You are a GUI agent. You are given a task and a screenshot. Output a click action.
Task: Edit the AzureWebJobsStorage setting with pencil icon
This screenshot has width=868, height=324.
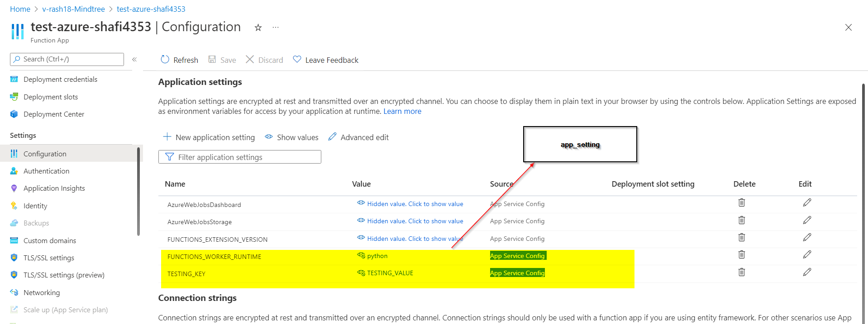click(807, 220)
